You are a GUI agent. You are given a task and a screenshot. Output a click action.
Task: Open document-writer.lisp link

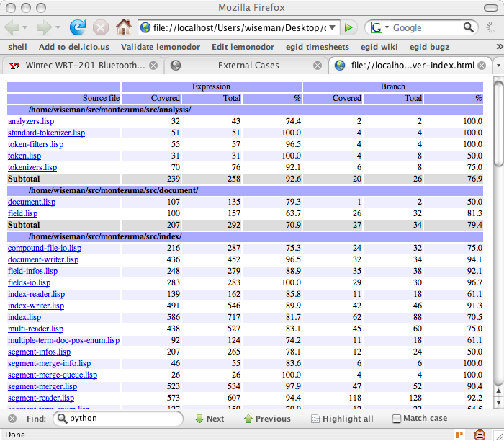43,260
